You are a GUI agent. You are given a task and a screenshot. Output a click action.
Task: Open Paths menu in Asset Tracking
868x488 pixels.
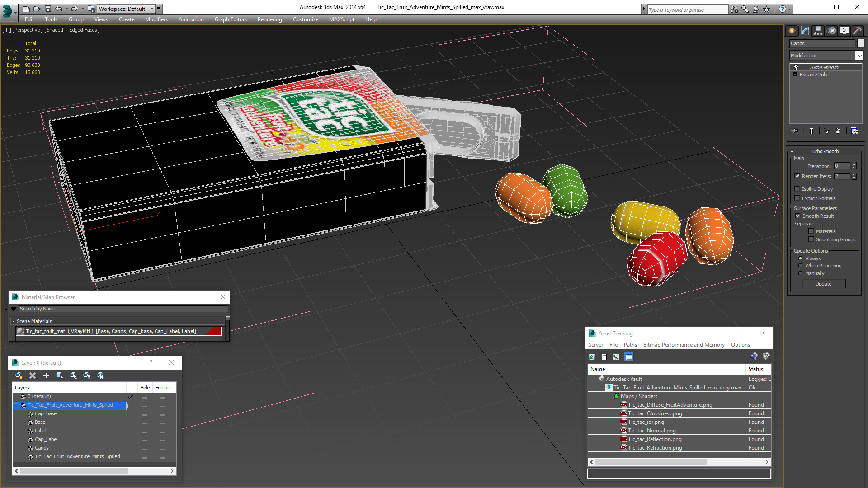630,345
